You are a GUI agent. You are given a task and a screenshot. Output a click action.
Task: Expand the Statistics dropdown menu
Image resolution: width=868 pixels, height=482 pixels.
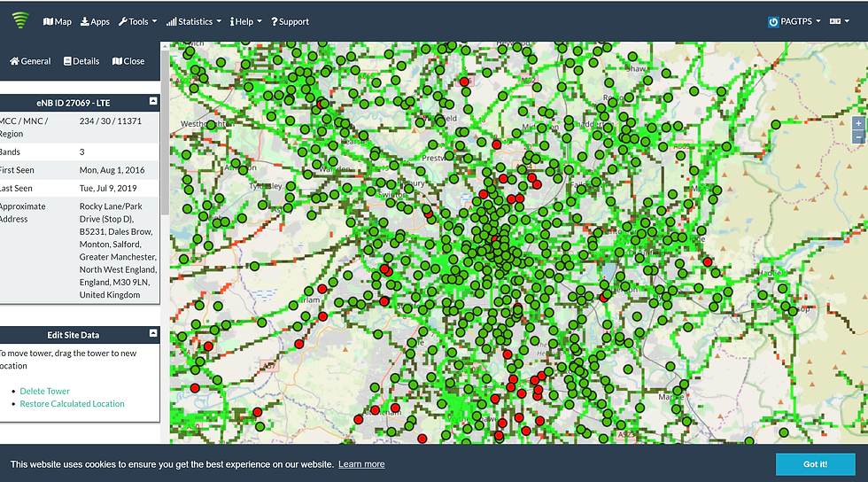[194, 21]
